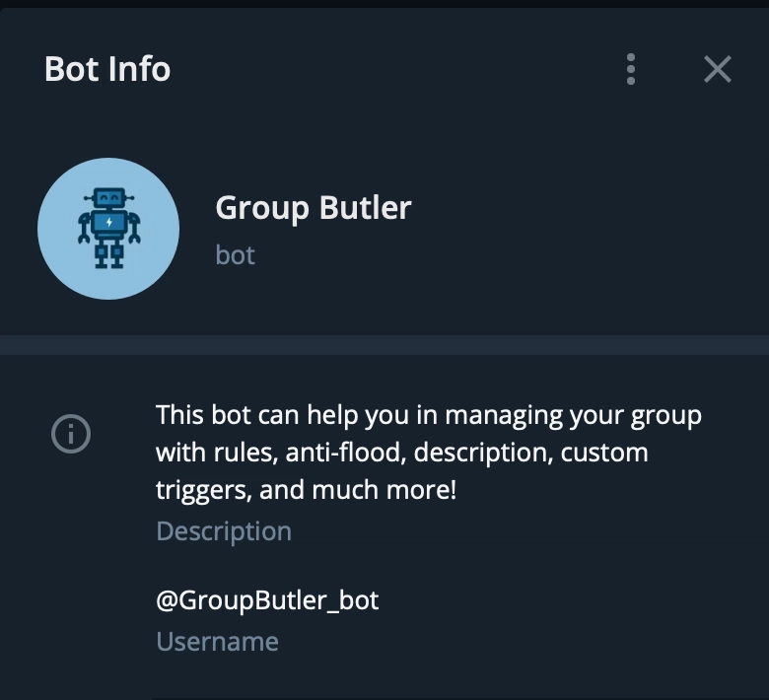Click the word "rules" in the description
The width and height of the screenshot is (769, 700).
245,453
